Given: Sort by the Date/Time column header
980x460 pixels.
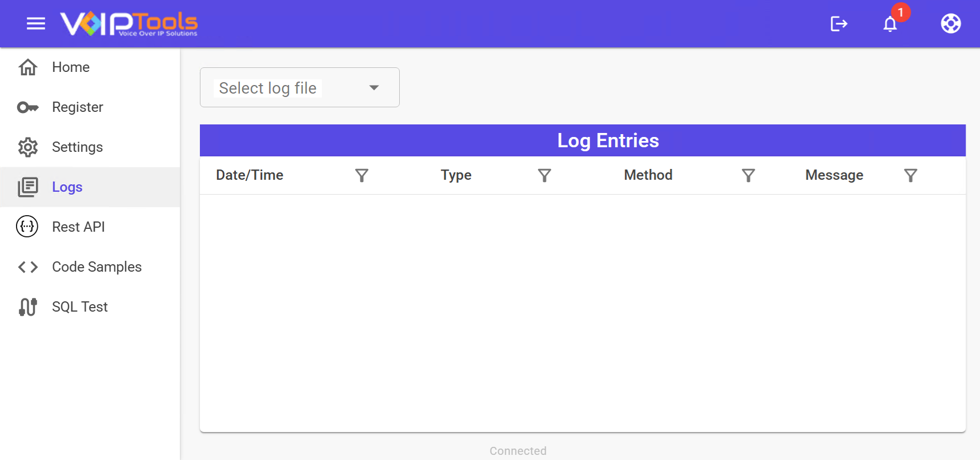Looking at the screenshot, I should pos(250,175).
